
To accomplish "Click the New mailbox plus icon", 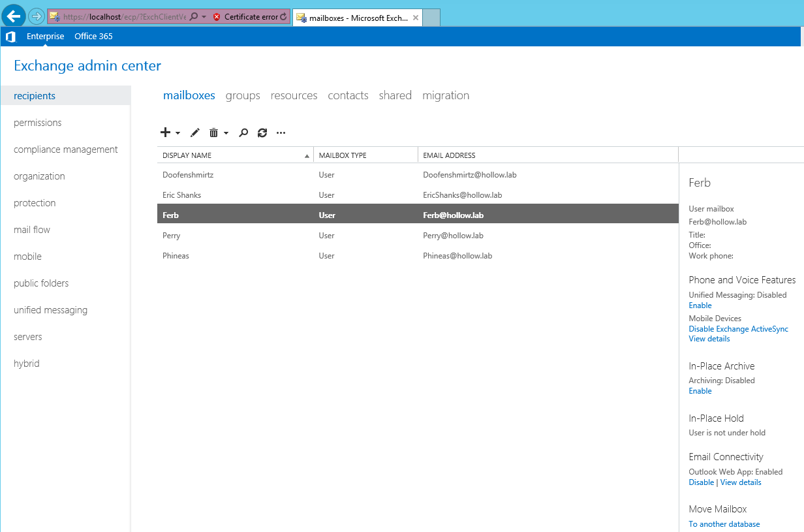I will pos(166,133).
